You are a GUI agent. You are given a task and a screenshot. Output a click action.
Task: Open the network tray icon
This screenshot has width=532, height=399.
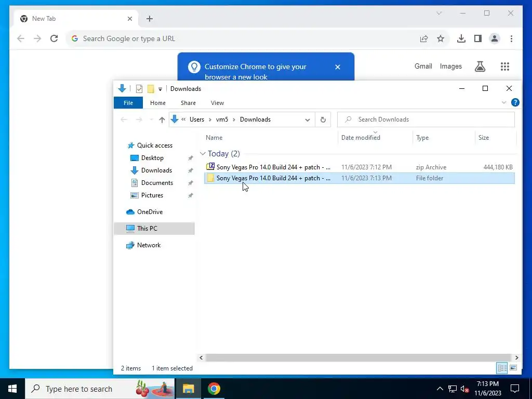[453, 389]
